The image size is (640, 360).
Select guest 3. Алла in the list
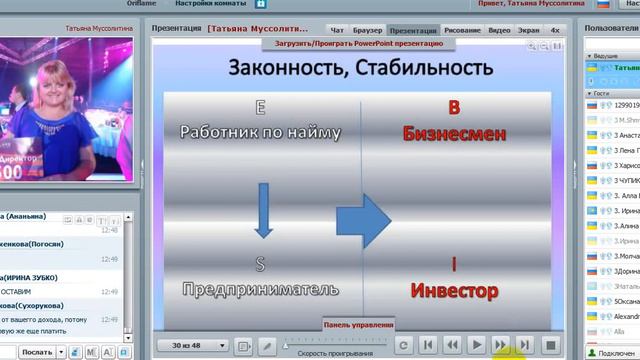click(613, 196)
